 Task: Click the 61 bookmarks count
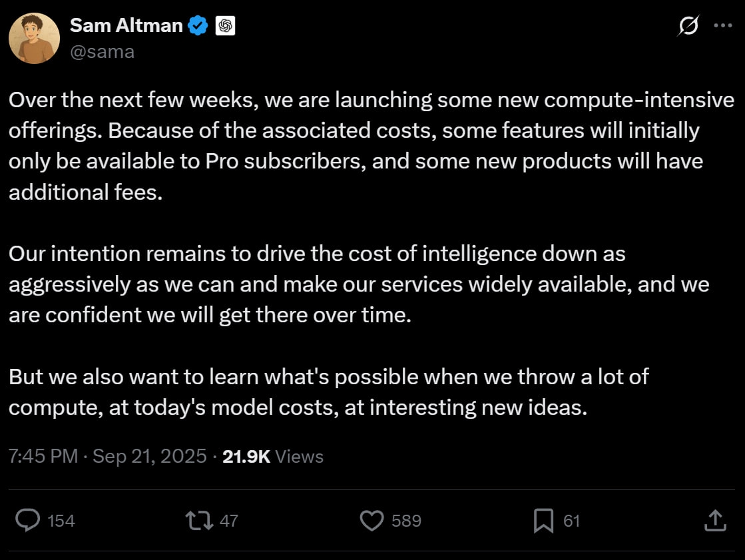571,521
